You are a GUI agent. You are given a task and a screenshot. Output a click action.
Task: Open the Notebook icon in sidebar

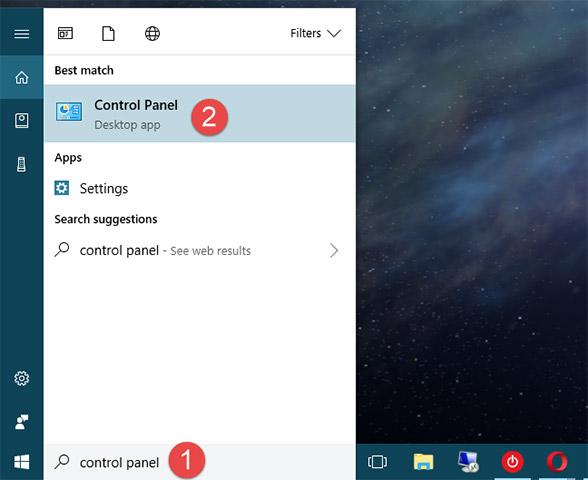(21, 121)
